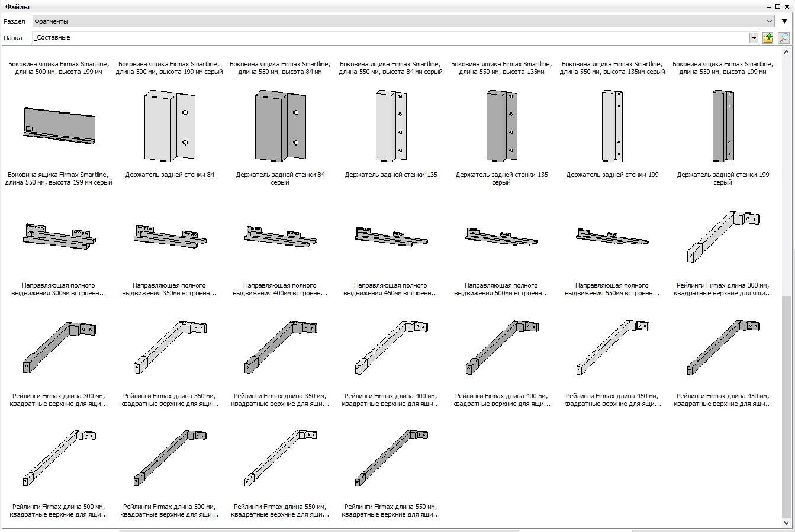Viewport: 795px width, 532px height.
Task: Select Держатель задней стенки 135 серый thumbnail
Action: (x=502, y=125)
